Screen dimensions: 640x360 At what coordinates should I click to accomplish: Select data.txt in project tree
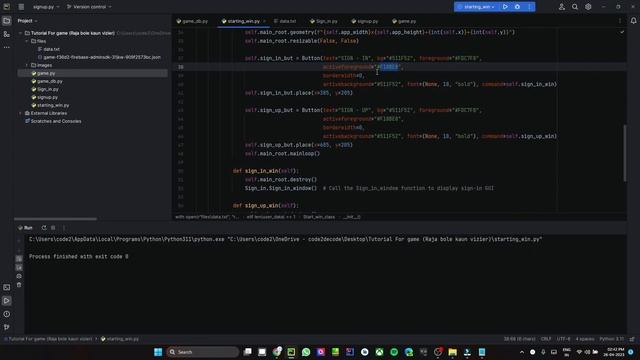(x=49, y=49)
